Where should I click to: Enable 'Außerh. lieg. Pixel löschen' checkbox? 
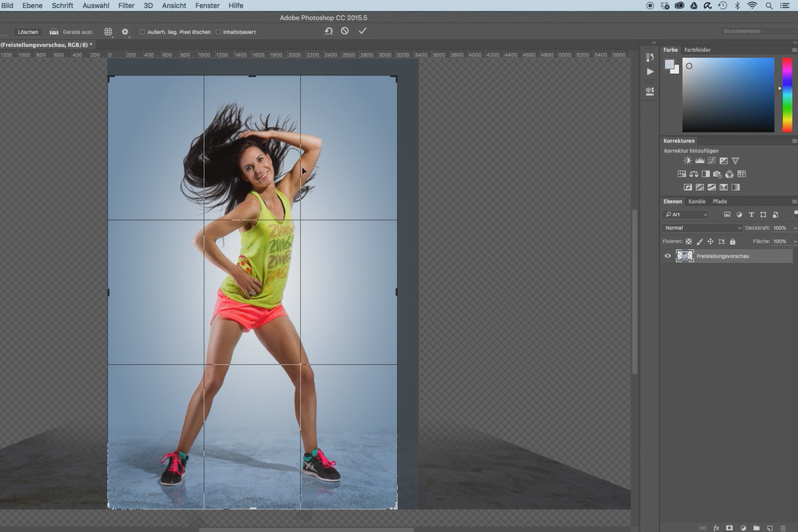coord(142,32)
